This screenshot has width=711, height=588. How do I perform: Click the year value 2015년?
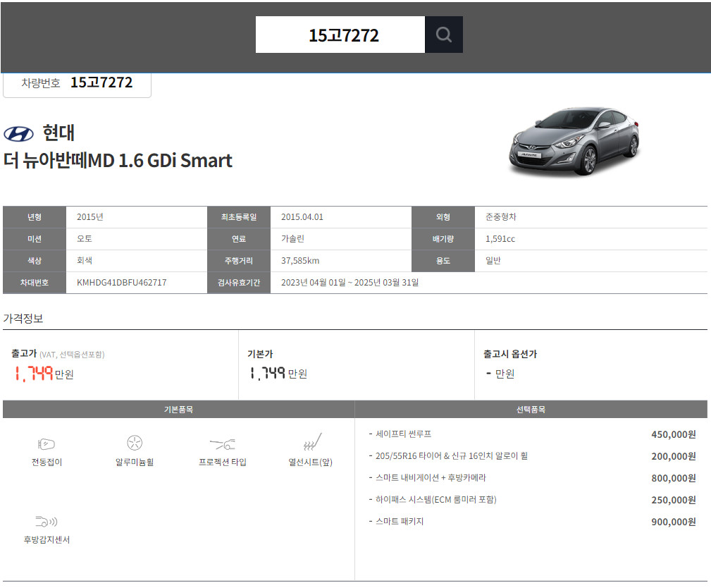coord(89,217)
